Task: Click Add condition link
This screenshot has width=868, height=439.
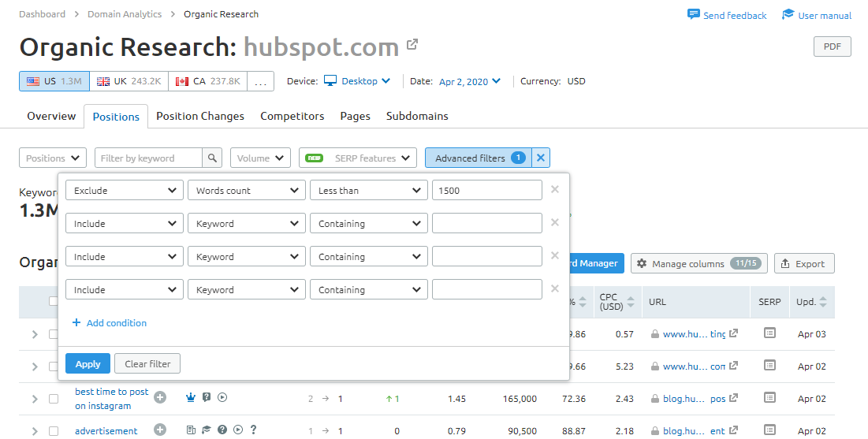Action: [109, 322]
